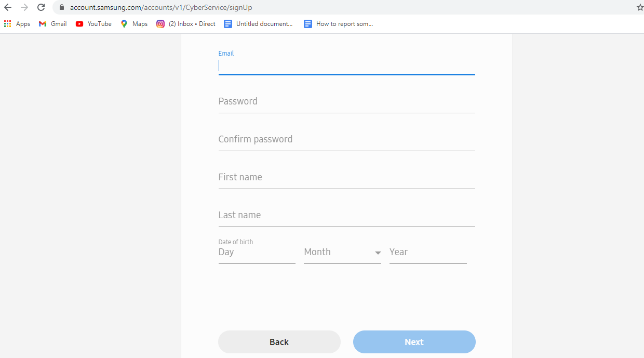Go back with the browser back arrow
Image resolution: width=644 pixels, height=358 pixels.
[x=8, y=7]
